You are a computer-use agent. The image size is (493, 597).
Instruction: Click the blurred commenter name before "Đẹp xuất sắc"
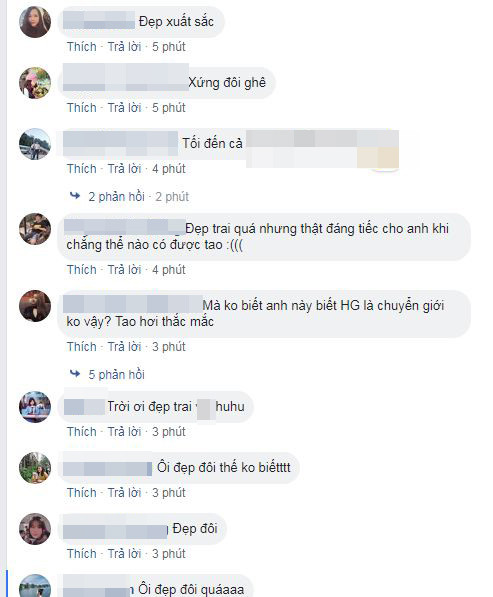click(x=99, y=21)
